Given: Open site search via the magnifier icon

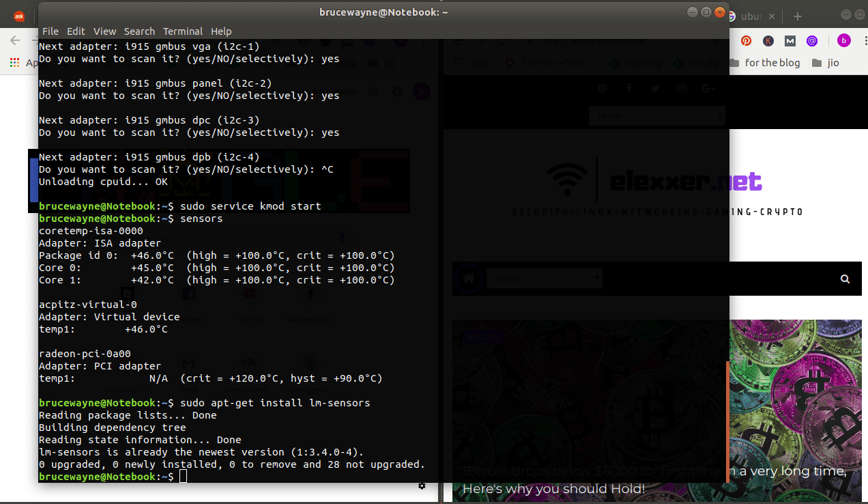Looking at the screenshot, I should [845, 279].
